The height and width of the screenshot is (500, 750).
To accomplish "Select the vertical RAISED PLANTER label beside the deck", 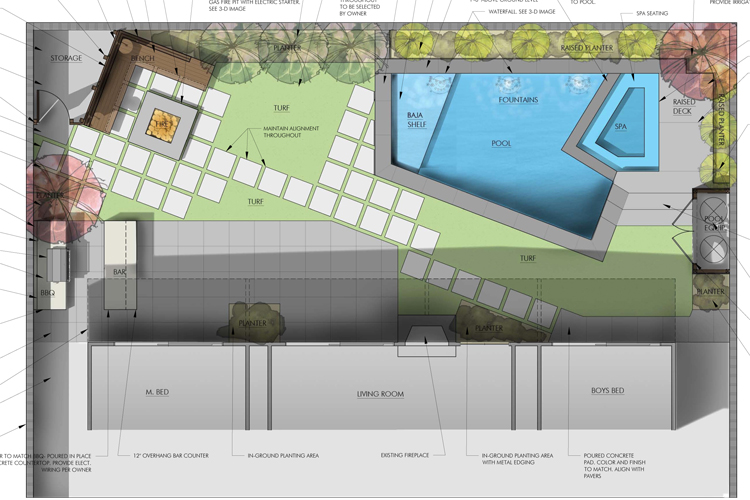I will click(x=721, y=120).
